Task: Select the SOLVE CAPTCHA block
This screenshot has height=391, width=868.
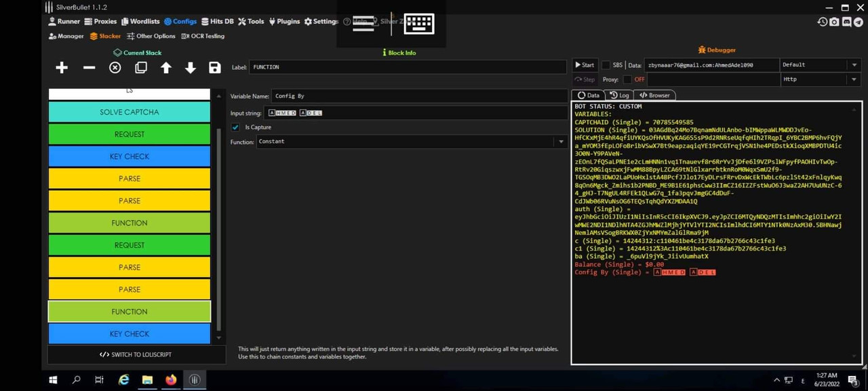Action: point(129,112)
